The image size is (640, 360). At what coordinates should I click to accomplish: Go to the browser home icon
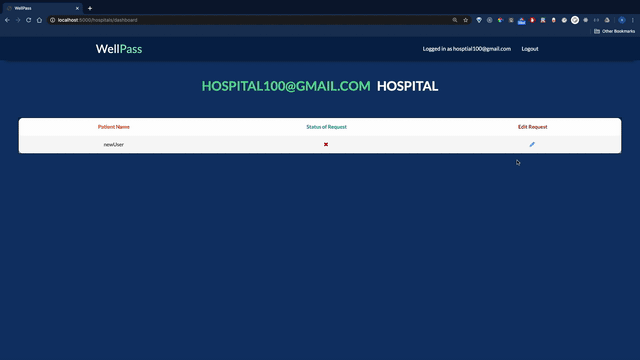[x=39, y=20]
